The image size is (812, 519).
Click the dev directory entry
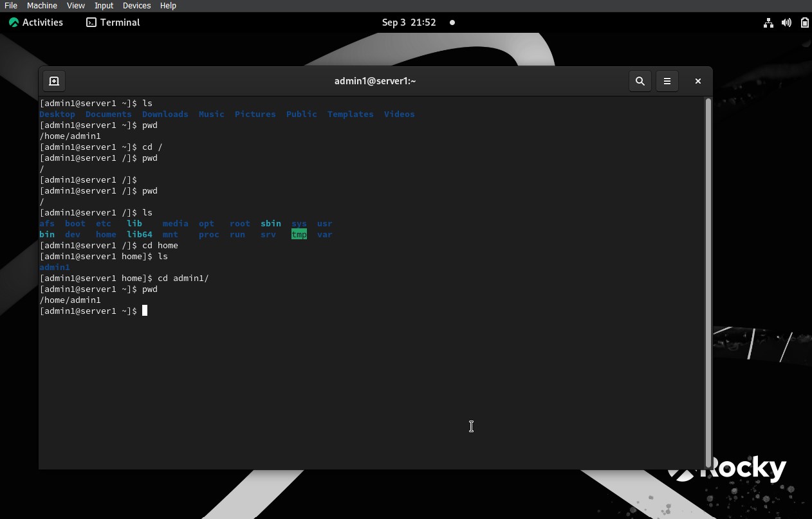pos(73,235)
